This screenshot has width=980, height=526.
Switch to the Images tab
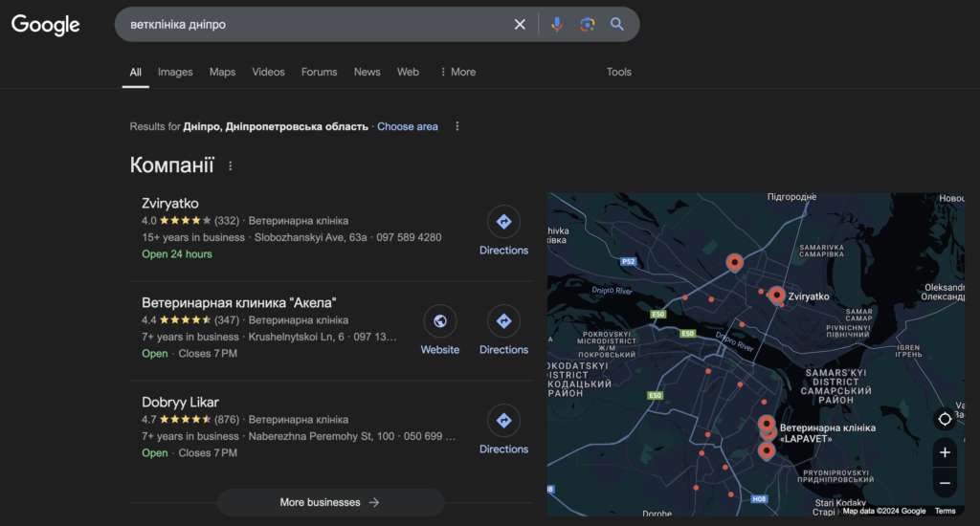tap(175, 72)
